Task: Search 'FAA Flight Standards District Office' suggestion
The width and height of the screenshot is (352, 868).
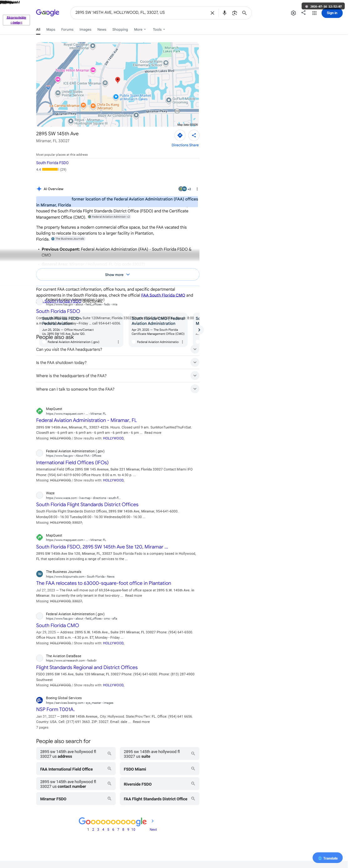Action: 159,798
